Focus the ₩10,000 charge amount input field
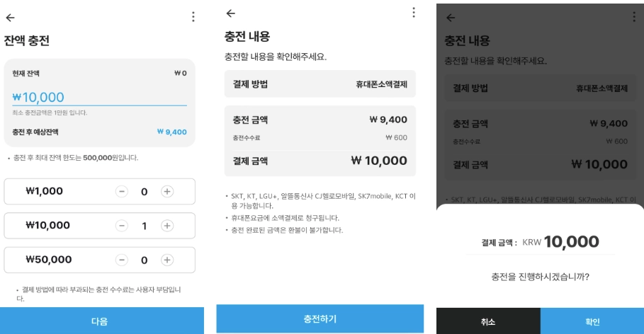The width and height of the screenshot is (644, 334). tap(99, 97)
